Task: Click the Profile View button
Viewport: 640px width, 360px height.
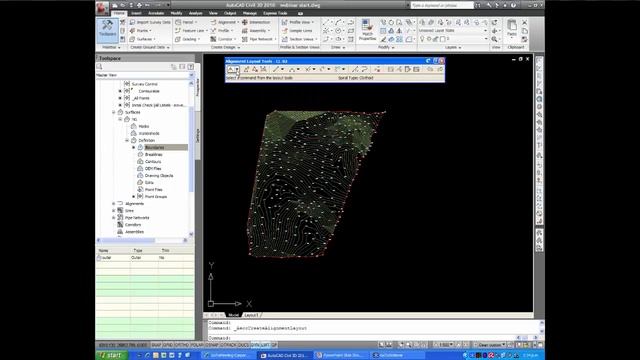Action: (x=298, y=22)
